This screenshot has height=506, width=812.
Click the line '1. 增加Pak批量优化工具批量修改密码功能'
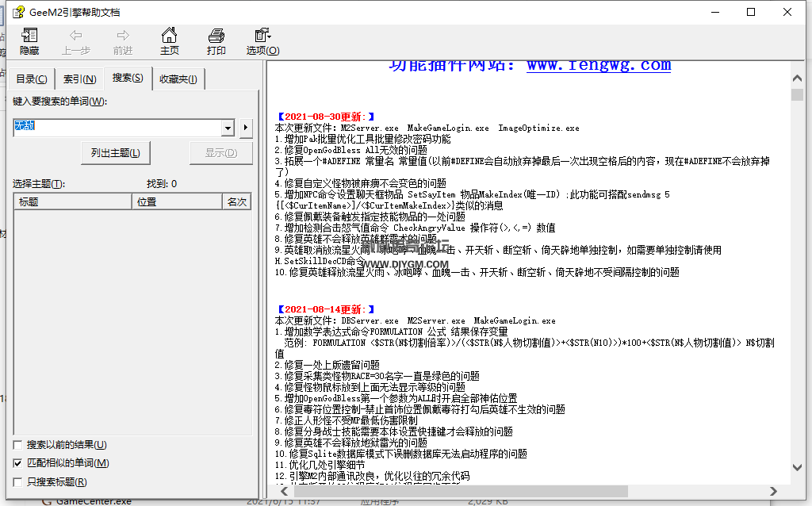[362, 140]
